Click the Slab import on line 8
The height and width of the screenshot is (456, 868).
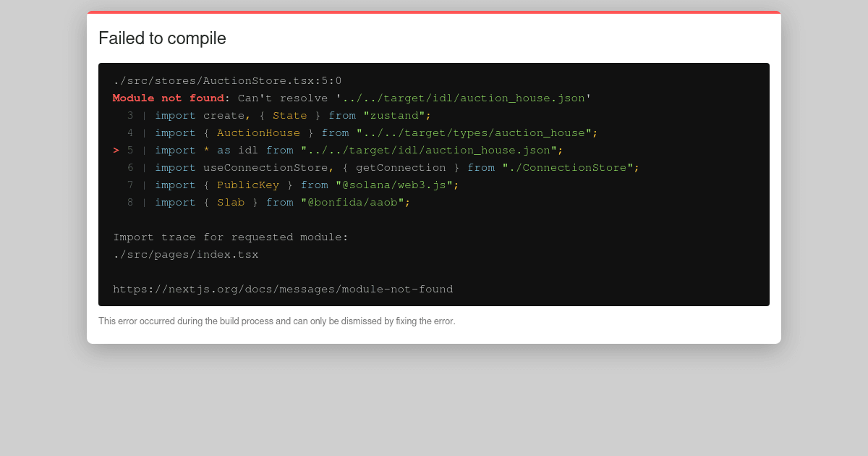(x=231, y=202)
